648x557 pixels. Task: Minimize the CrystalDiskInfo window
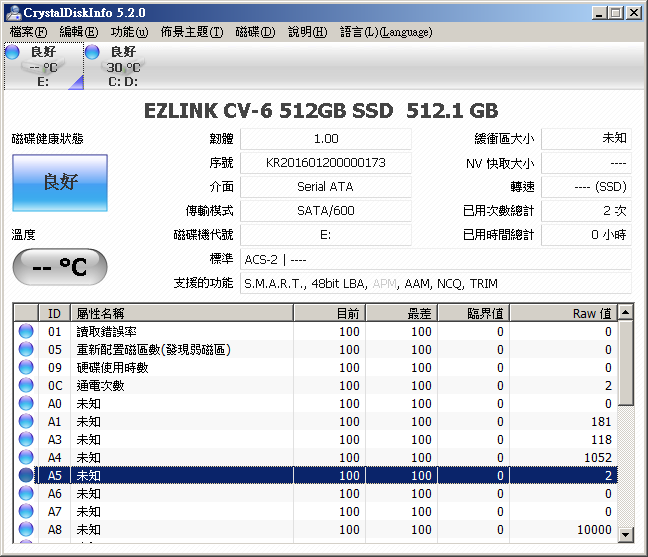(599, 13)
